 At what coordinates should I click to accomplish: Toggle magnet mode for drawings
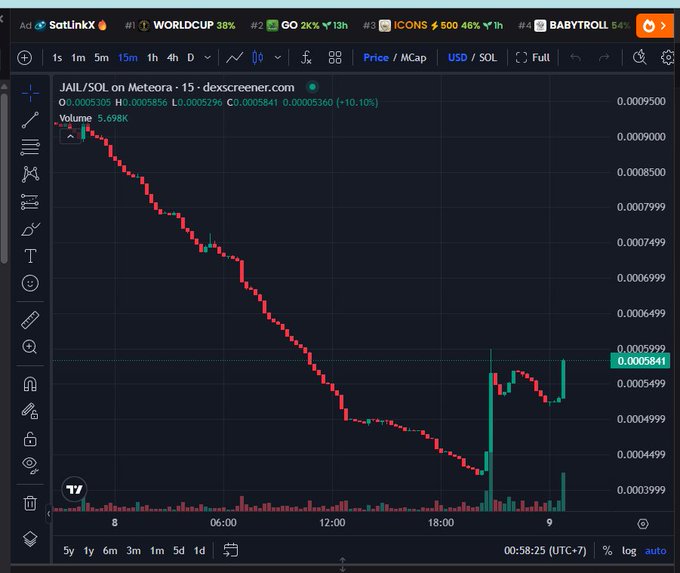30,384
